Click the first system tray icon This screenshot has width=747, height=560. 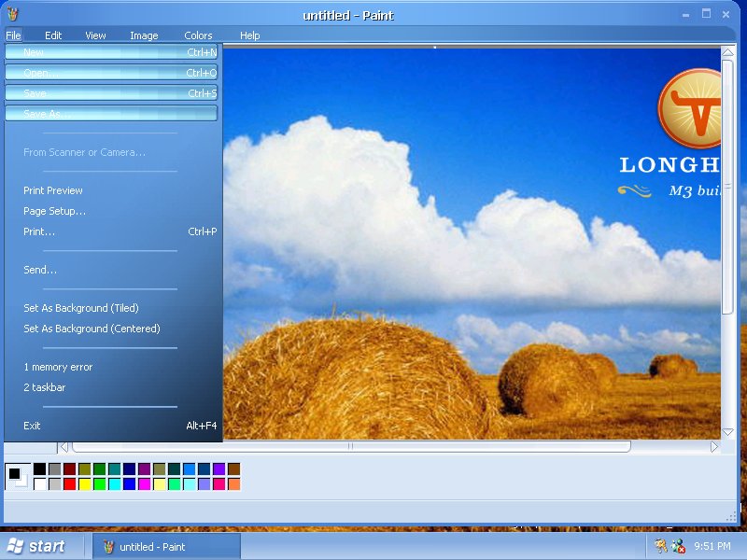(661, 546)
